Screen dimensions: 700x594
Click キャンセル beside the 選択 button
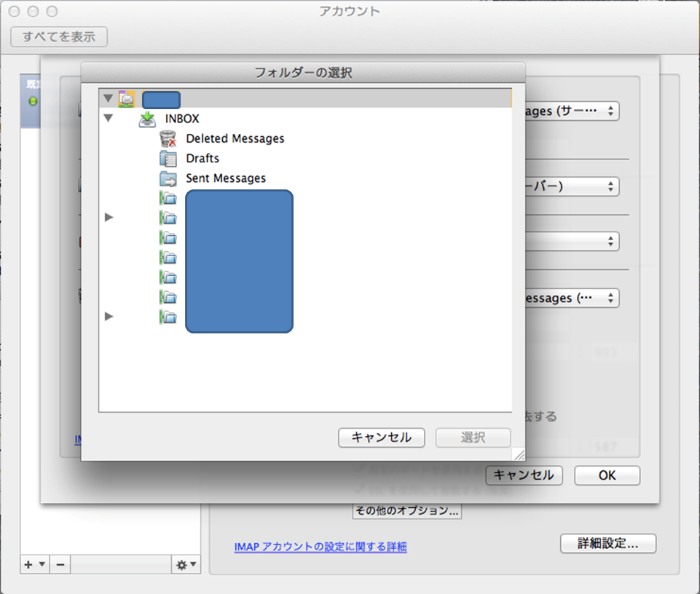381,437
